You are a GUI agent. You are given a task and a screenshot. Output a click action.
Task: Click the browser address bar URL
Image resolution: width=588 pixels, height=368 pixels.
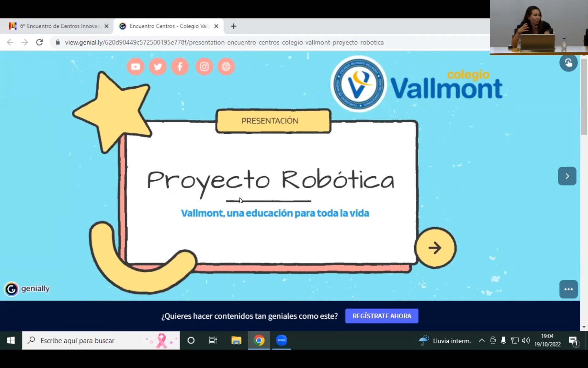tap(224, 42)
